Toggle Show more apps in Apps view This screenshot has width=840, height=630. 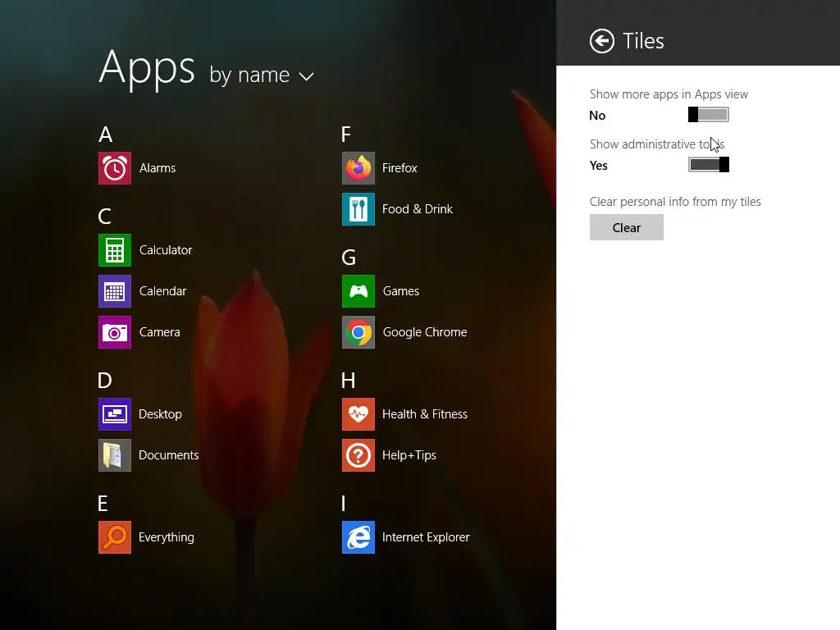click(x=708, y=115)
